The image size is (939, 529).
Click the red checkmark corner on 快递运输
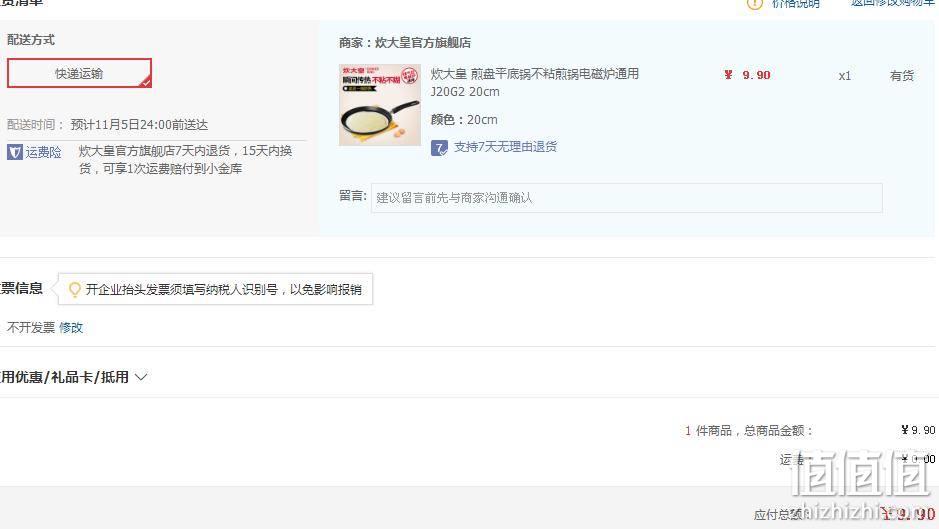pyautogui.click(x=145, y=81)
